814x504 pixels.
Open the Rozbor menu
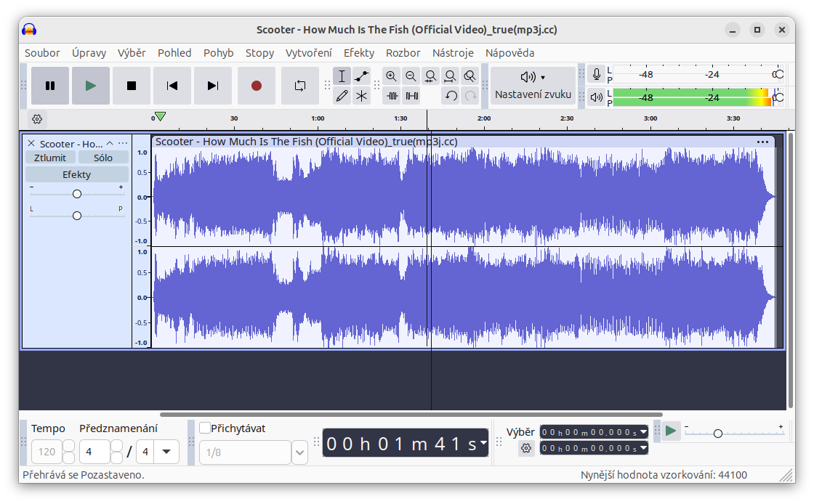(403, 52)
